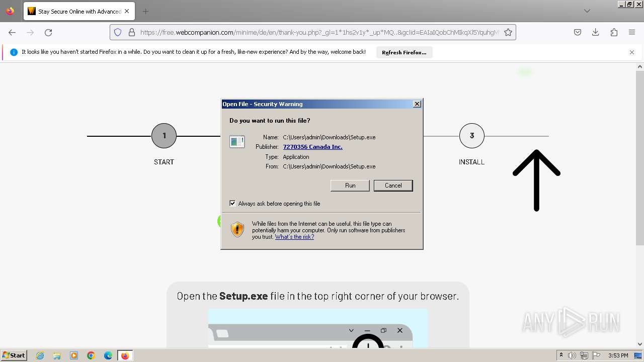This screenshot has height=362, width=644.
Task: Go back to the previous page
Action: (x=12, y=32)
